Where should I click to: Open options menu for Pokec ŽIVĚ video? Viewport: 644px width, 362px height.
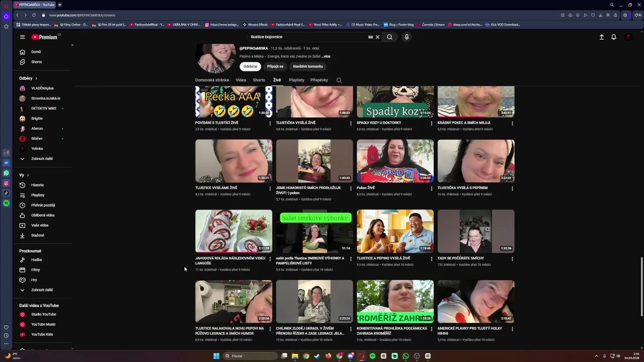pos(431,189)
